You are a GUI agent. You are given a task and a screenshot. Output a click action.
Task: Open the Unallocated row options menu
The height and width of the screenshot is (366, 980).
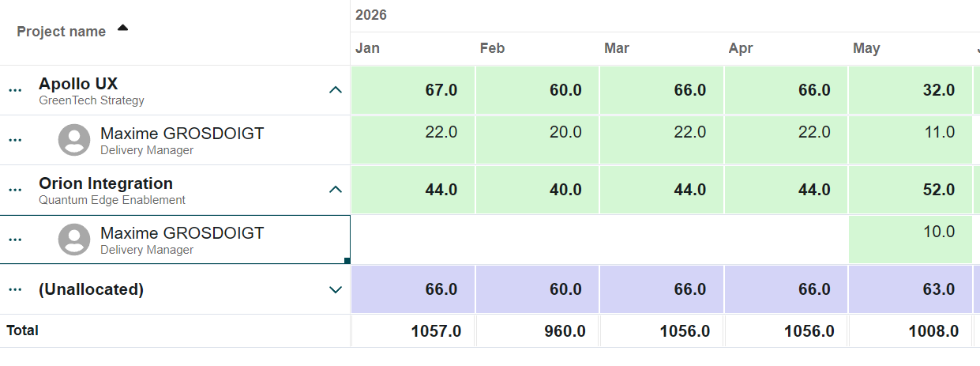click(15, 289)
